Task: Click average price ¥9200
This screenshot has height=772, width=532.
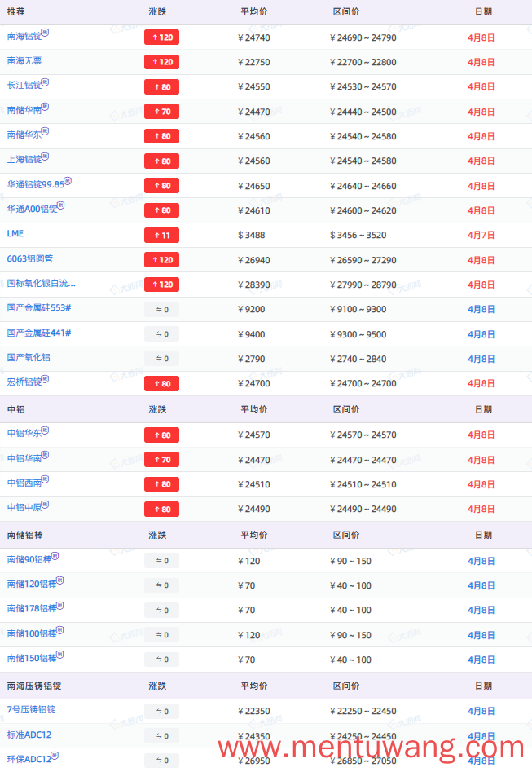Action: 252,310
